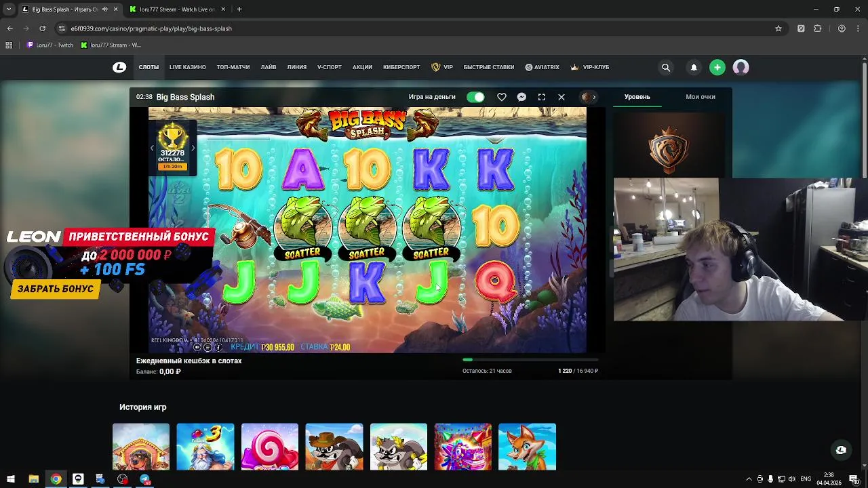View site information icon in address bar
Viewport: 868px width, 488px height.
pyautogui.click(x=62, y=28)
